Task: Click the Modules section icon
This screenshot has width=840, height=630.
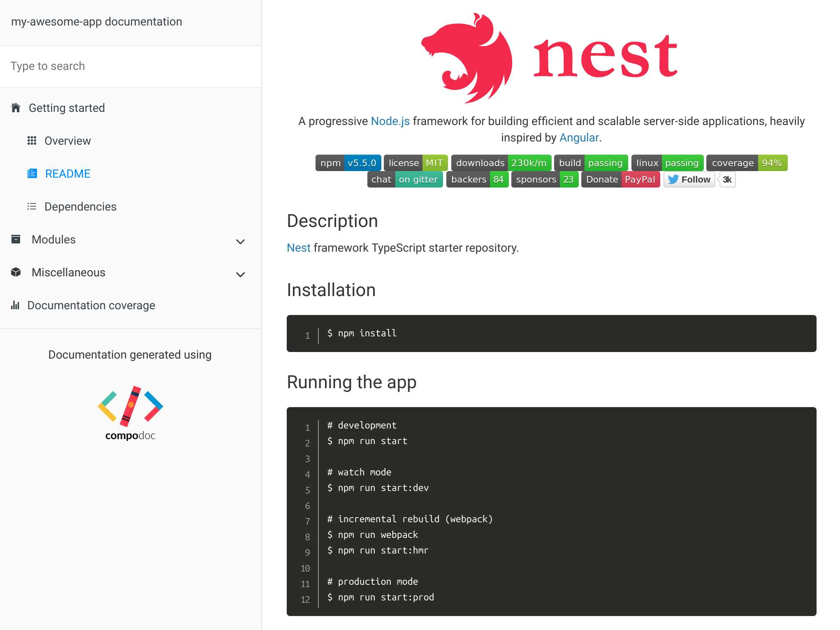Action: click(15, 239)
